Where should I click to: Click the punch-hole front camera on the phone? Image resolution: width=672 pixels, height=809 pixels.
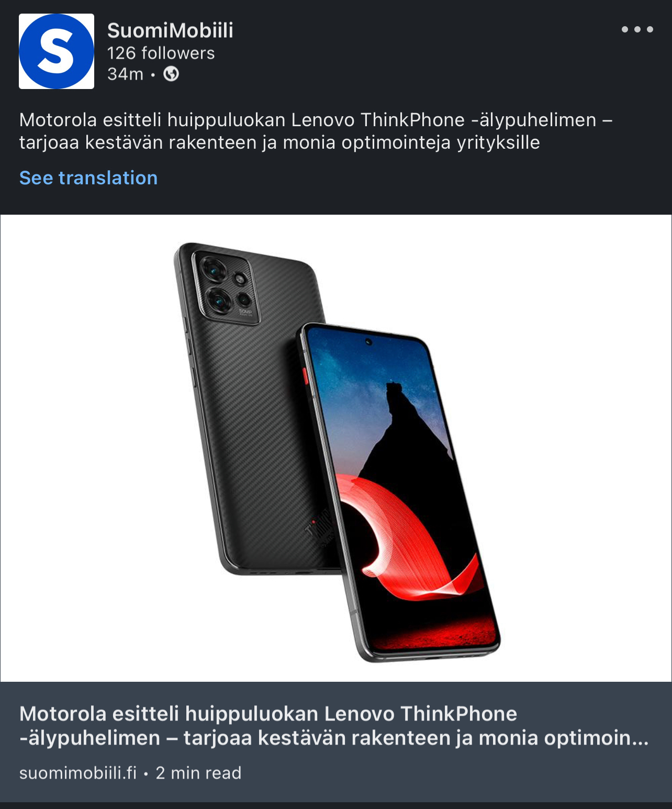(368, 342)
